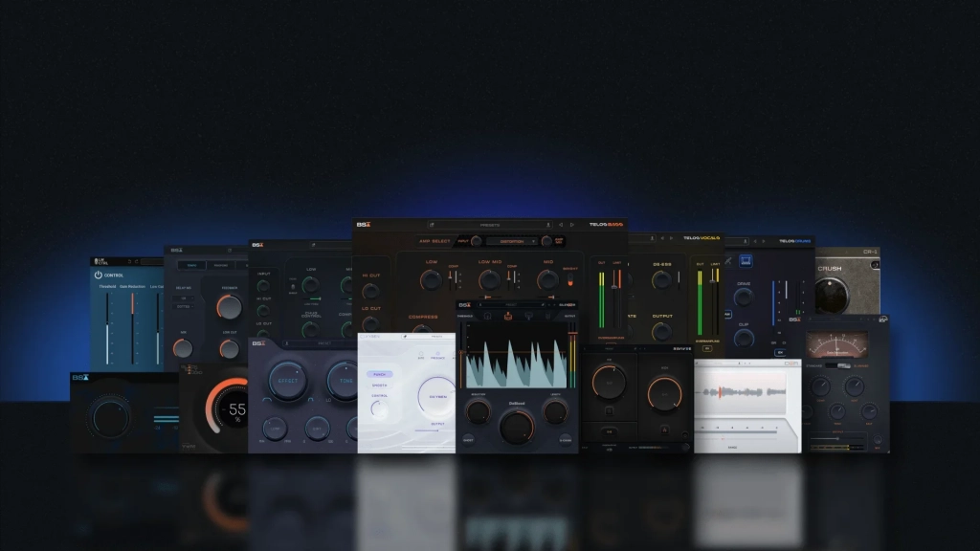Select the tab right of TEMPO

221,266
